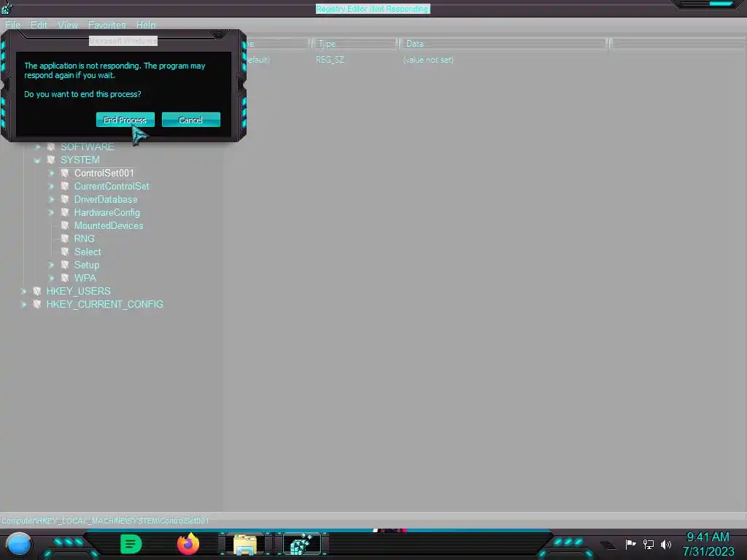747x560 pixels.
Task: Open the View menu
Action: [68, 25]
